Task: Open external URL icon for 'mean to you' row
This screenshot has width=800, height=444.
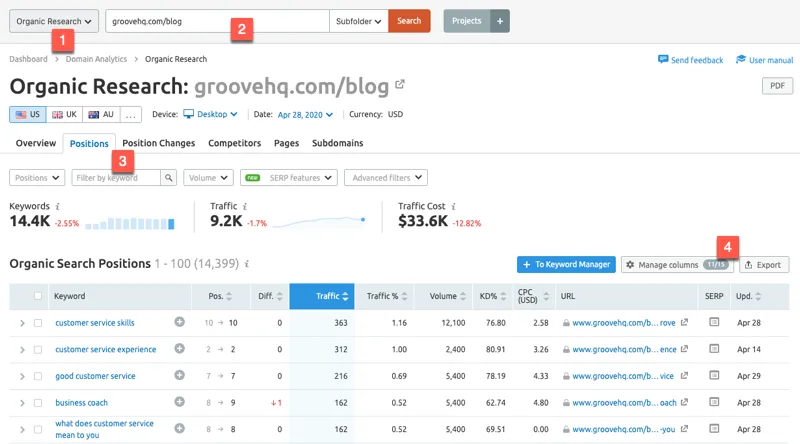Action: [684, 428]
